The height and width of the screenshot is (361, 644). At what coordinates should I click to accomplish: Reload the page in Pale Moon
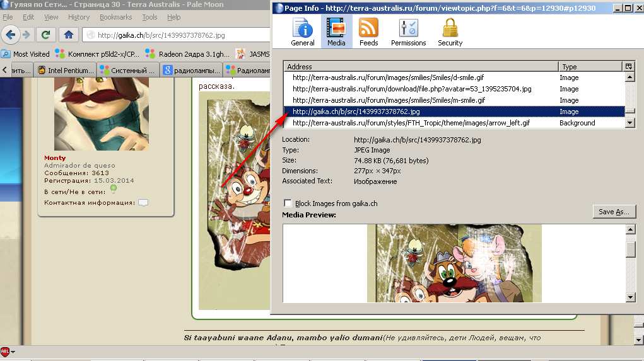pos(45,35)
